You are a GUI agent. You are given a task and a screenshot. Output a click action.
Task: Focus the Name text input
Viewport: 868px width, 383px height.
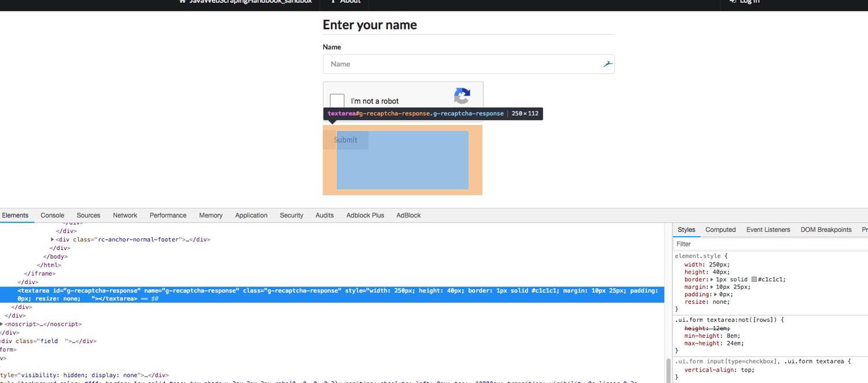(468, 64)
